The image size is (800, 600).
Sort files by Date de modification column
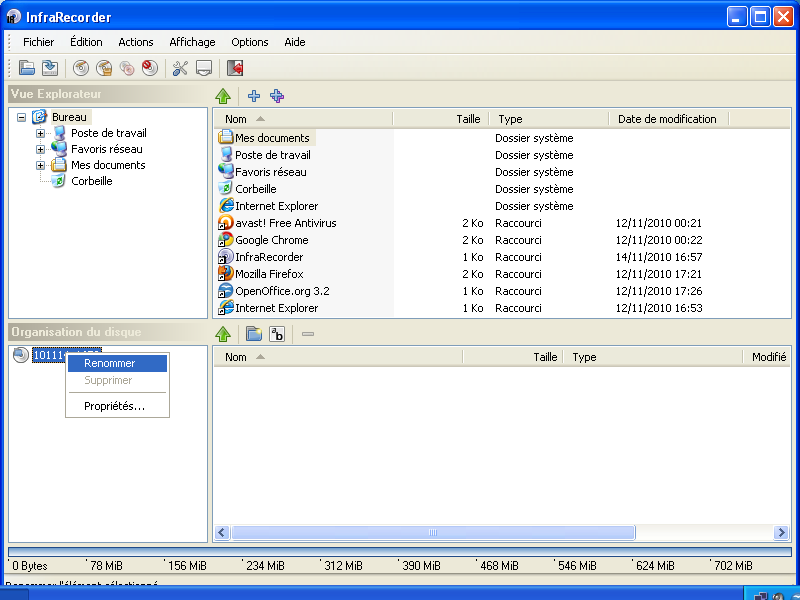click(x=667, y=119)
